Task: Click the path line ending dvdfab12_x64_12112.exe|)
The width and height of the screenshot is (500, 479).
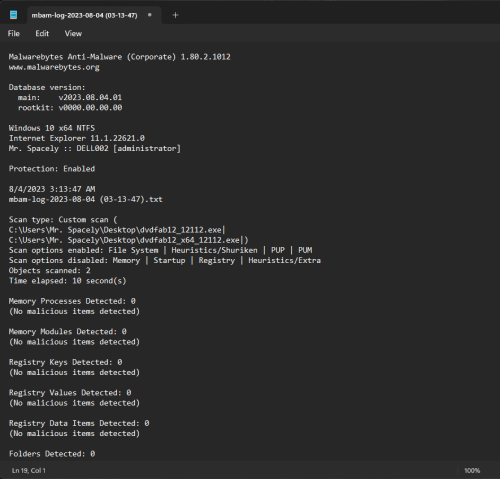Action: pos(129,240)
